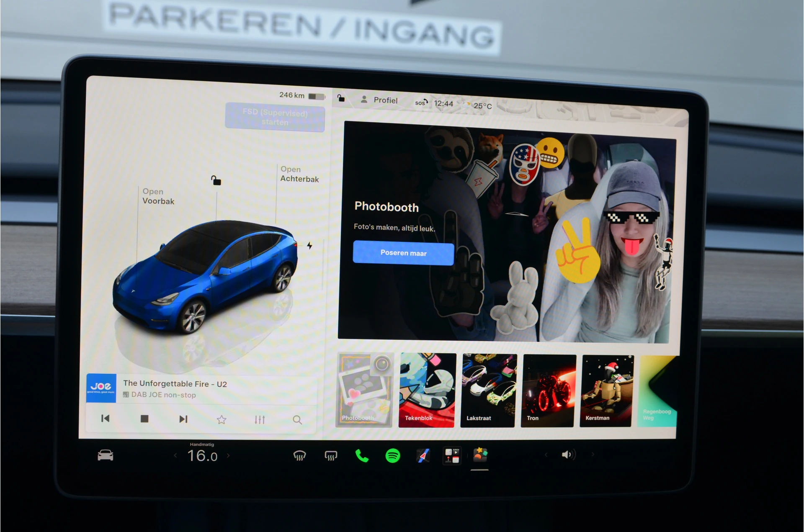Toggle the door lock above car

[216, 180]
